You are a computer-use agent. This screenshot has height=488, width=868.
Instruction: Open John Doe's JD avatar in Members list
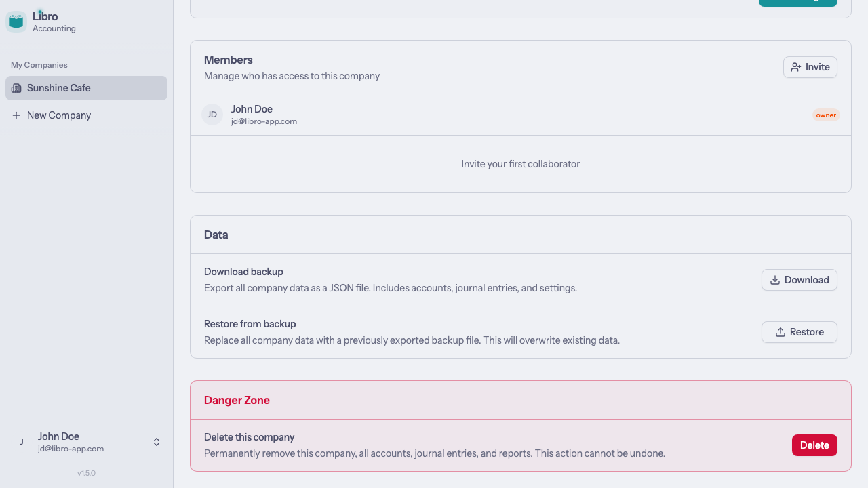[212, 114]
